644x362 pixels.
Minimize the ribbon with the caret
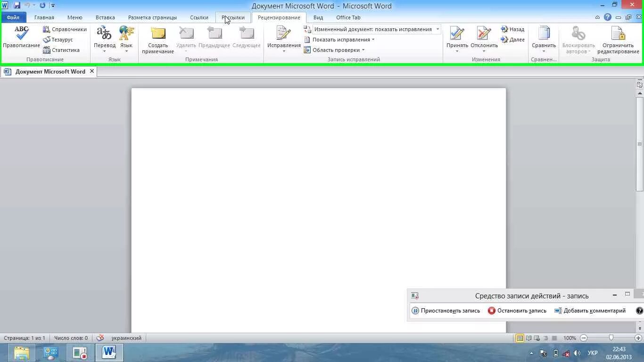(597, 17)
